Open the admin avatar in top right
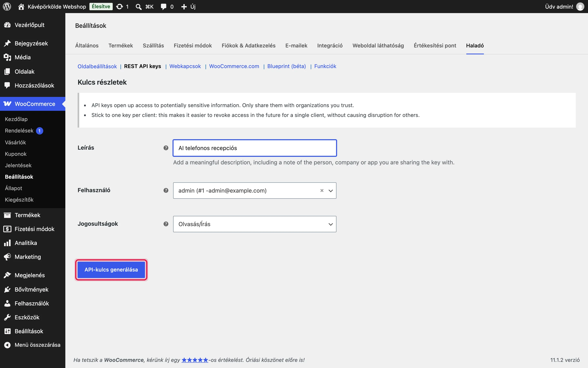588x368 pixels. (580, 7)
